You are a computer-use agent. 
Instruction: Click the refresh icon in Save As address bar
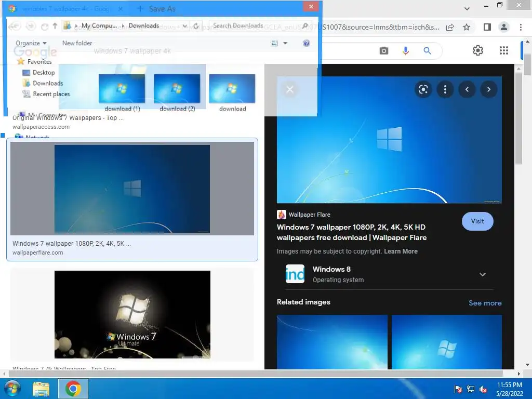[x=196, y=26]
